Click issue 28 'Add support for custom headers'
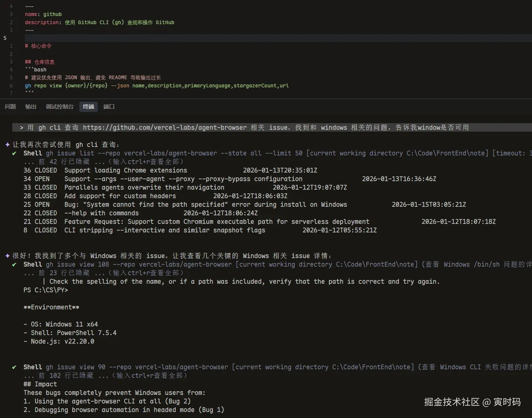 point(156,196)
